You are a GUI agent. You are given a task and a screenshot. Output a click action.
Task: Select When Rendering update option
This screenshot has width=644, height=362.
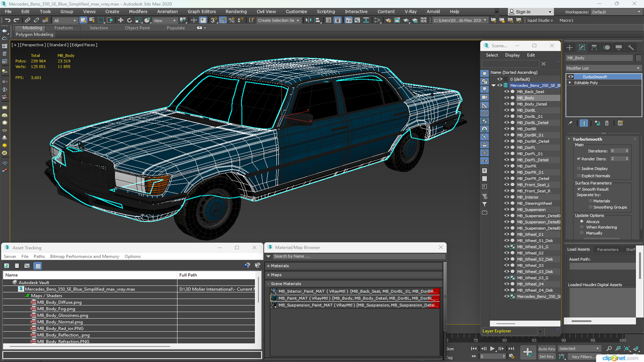point(582,227)
